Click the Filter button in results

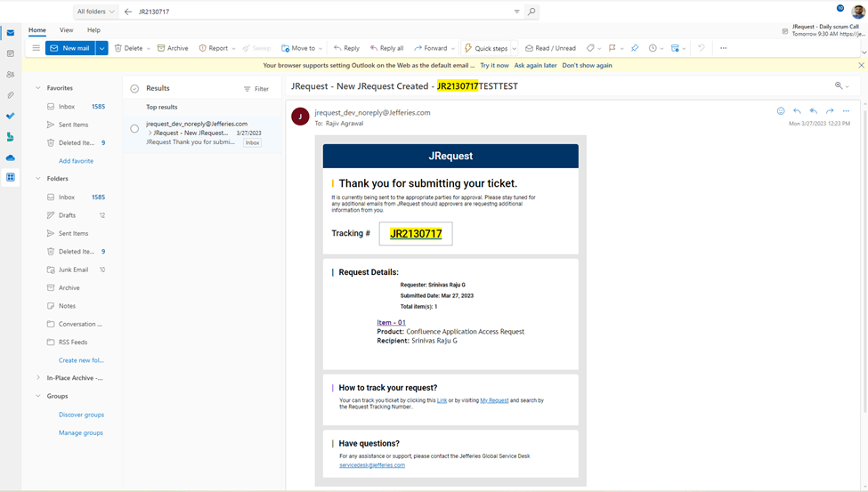pos(256,89)
